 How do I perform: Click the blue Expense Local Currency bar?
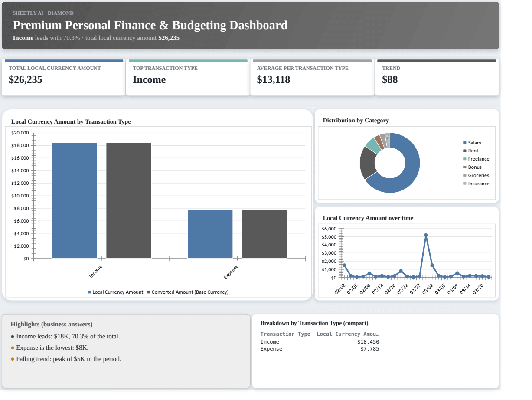pos(210,234)
